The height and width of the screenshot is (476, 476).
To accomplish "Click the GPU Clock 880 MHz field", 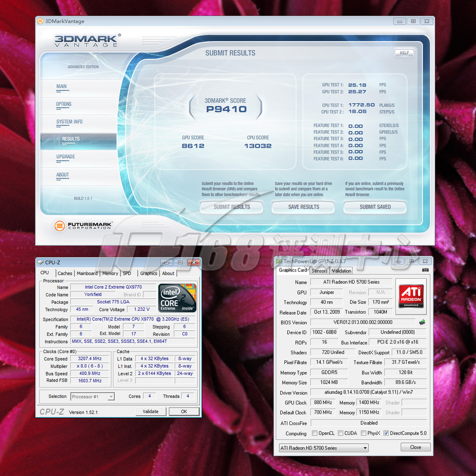I will (x=323, y=402).
